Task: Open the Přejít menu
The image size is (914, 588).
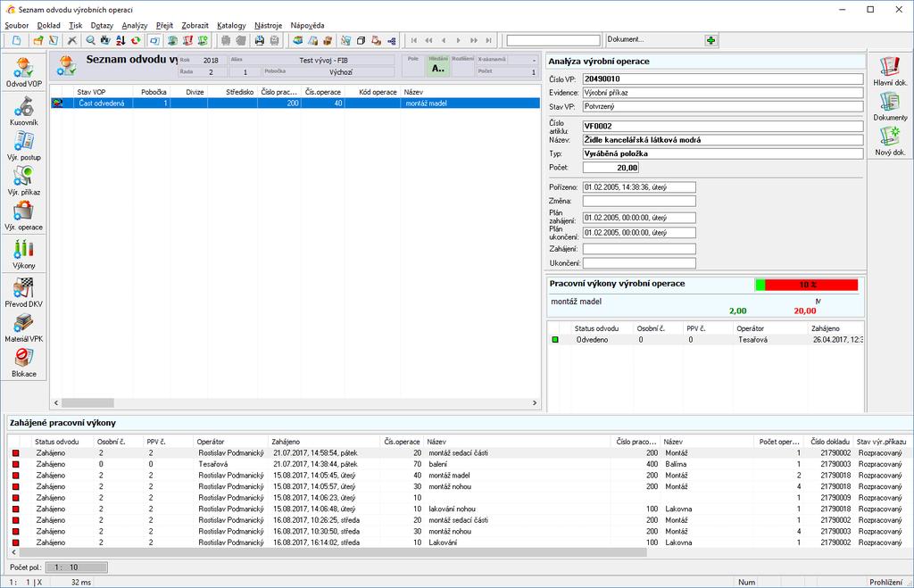Action: coord(164,26)
